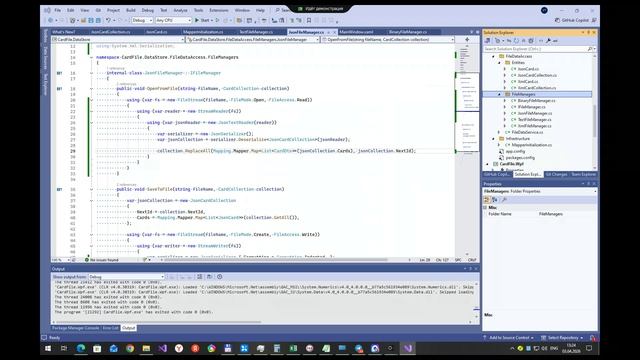The width and height of the screenshot is (640, 360).
Task: Collapse the namespace block at line 14
Action: click(91, 58)
